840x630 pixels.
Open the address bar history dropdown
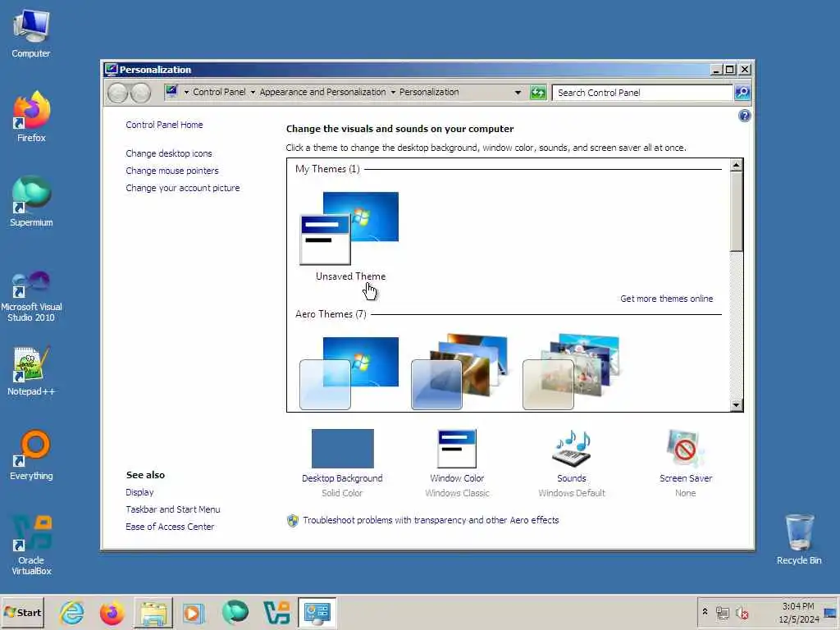click(518, 92)
